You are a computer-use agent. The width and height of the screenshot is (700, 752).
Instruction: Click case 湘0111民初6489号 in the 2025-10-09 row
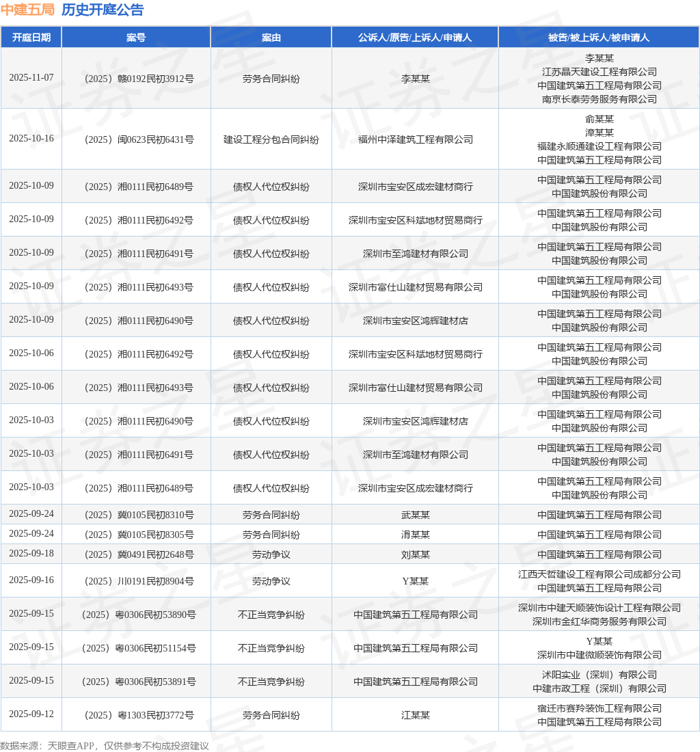[x=139, y=187]
